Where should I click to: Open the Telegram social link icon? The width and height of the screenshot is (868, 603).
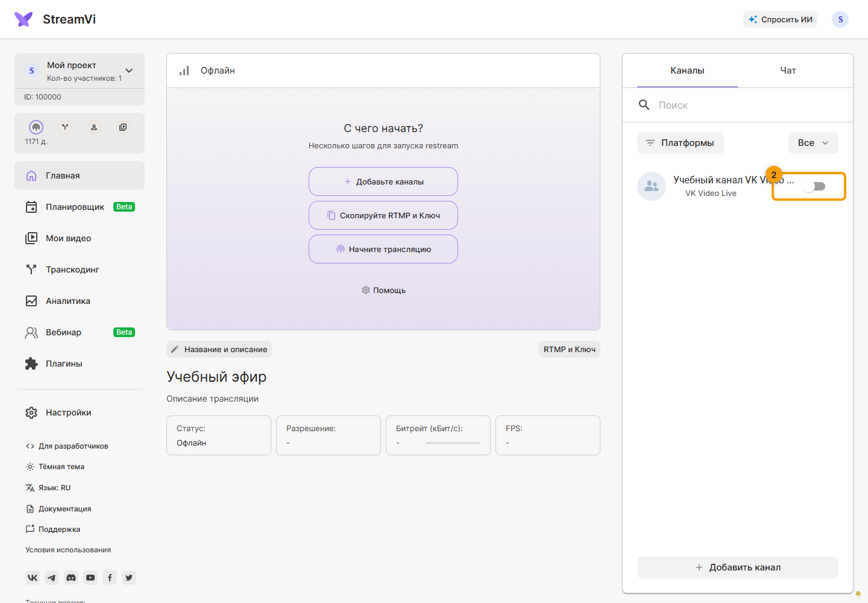(x=52, y=578)
